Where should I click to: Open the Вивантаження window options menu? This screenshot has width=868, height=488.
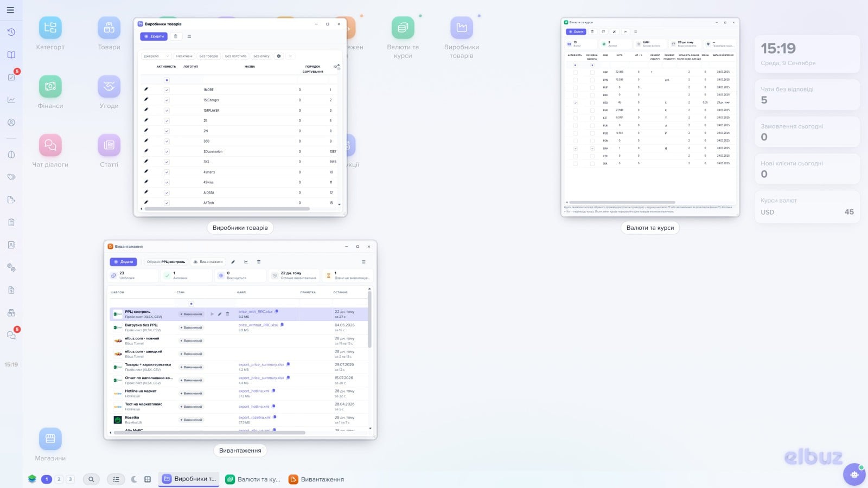363,262
